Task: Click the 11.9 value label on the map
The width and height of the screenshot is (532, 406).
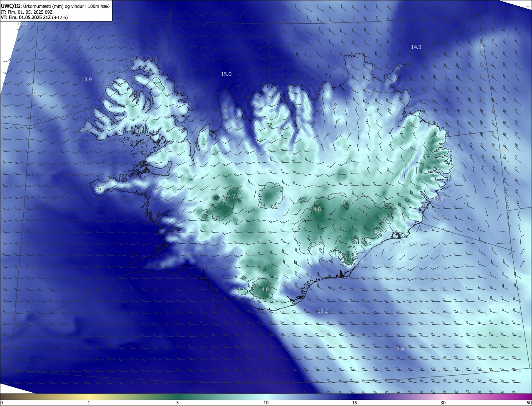Action: tap(478, 48)
